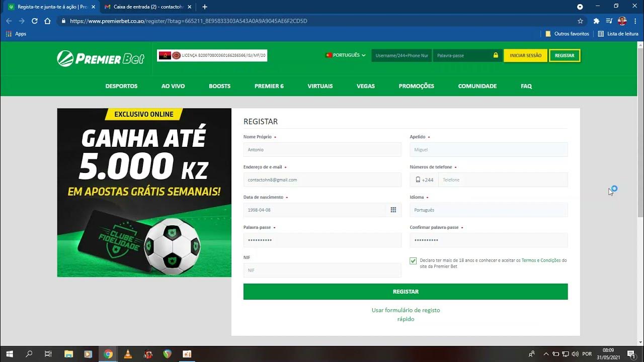Click the Nome Próprio field with Antonio

pyautogui.click(x=323, y=149)
